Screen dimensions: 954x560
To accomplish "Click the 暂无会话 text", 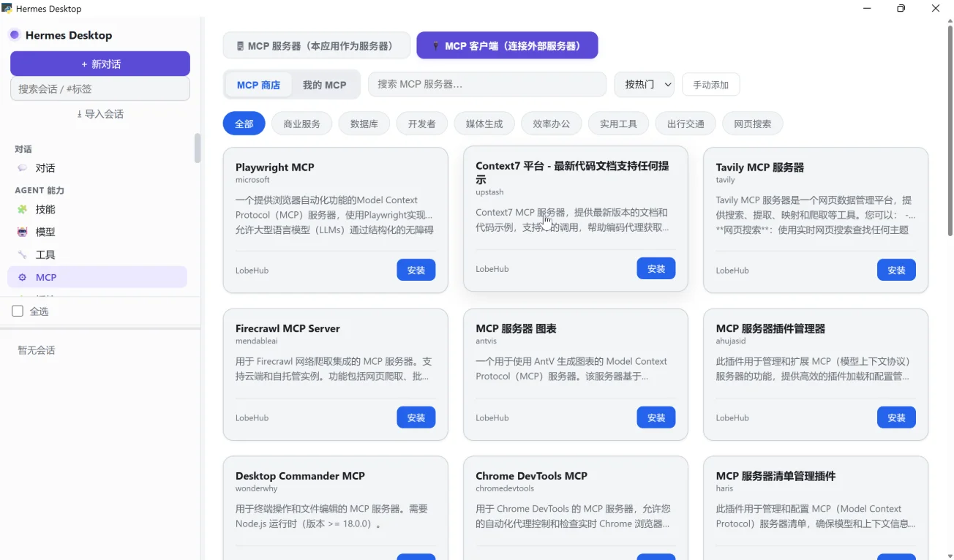I will point(37,350).
